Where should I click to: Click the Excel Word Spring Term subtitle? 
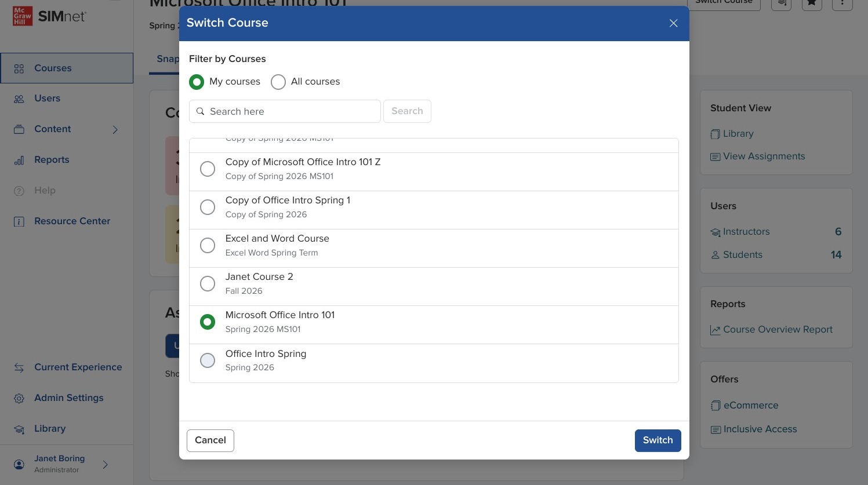click(x=271, y=253)
